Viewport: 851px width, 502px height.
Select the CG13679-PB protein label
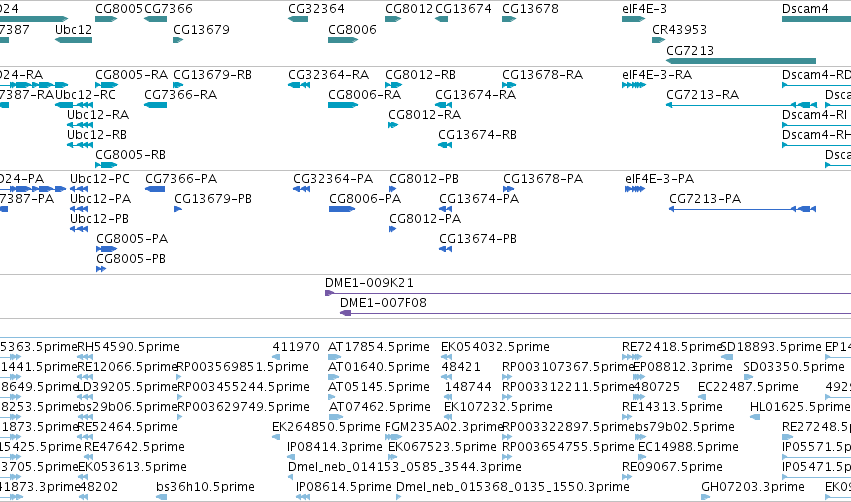[213, 199]
